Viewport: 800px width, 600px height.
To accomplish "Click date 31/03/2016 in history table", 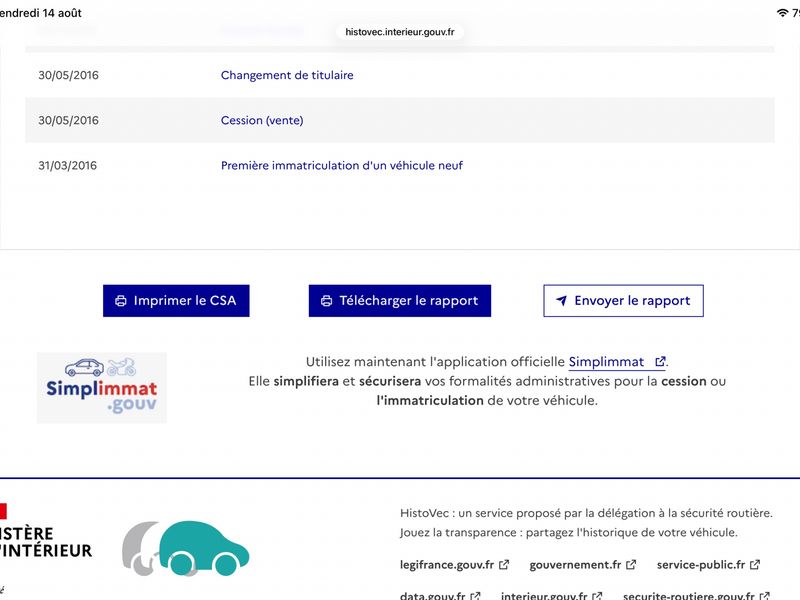I will [67, 165].
